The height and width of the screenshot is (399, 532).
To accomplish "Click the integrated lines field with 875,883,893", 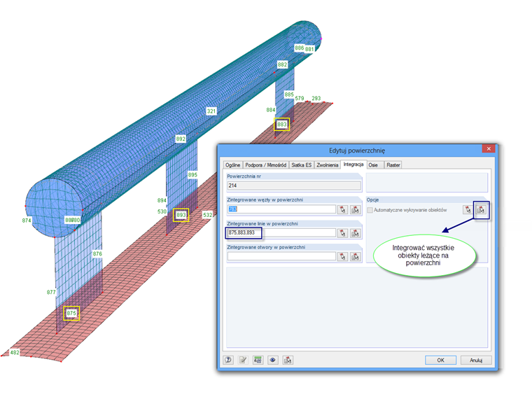I will 281,232.
